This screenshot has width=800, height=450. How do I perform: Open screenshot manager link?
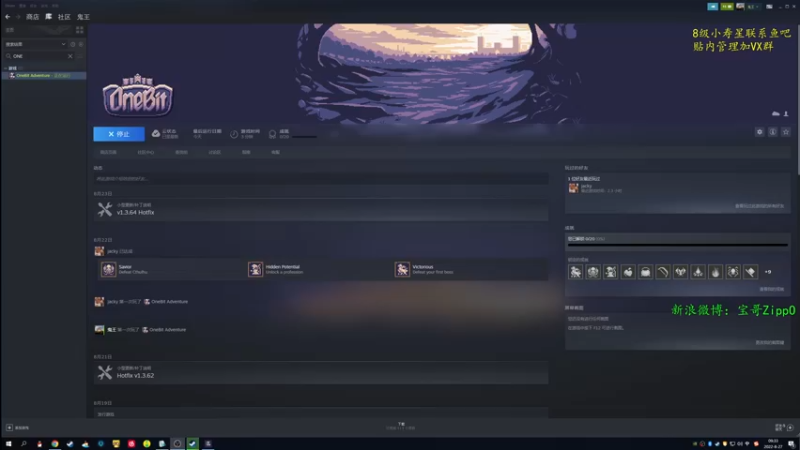770,343
